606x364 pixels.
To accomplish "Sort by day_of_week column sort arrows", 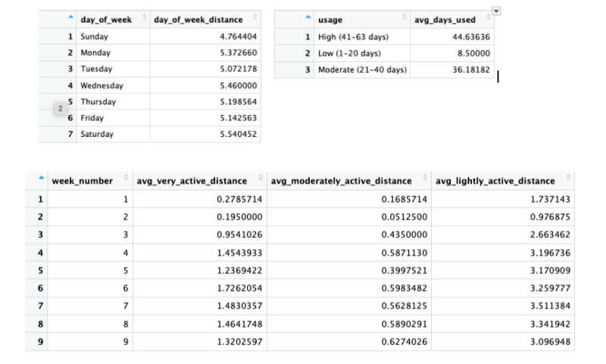I will coord(145,17).
